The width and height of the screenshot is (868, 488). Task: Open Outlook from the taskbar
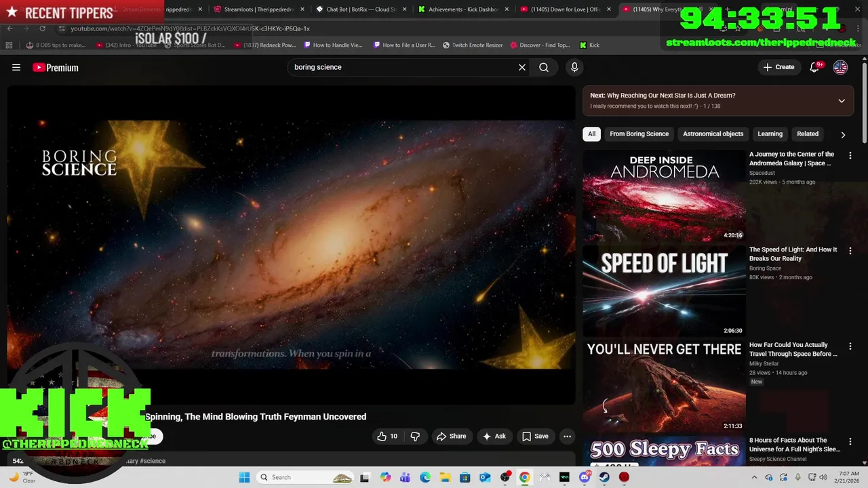click(485, 477)
